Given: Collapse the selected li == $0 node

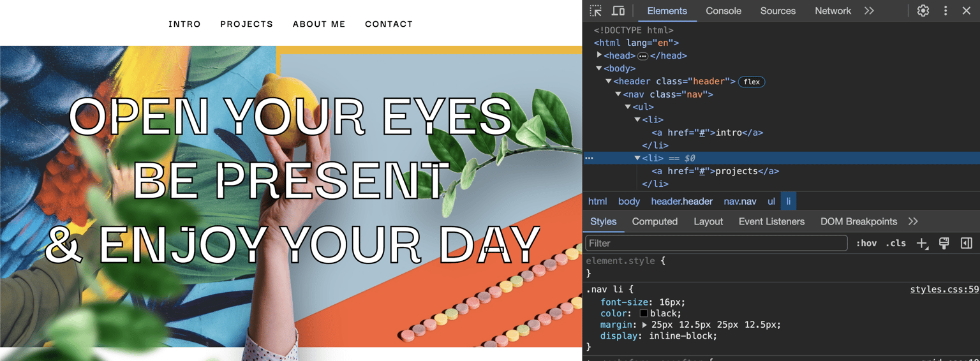Looking at the screenshot, I should click(x=637, y=158).
